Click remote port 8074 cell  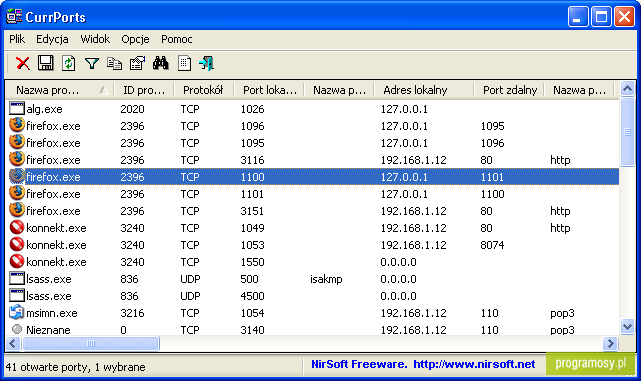click(x=492, y=245)
